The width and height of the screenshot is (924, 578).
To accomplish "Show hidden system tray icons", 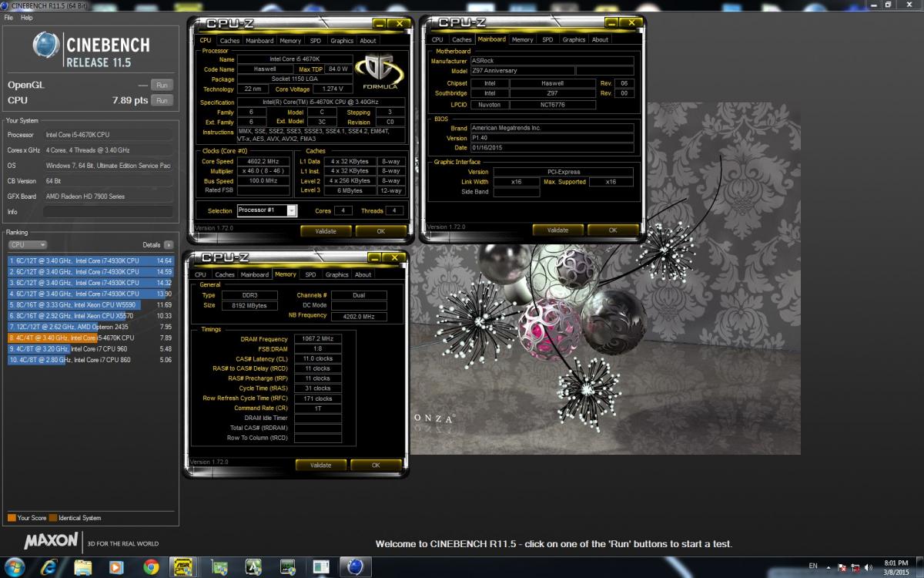I will pyautogui.click(x=830, y=568).
